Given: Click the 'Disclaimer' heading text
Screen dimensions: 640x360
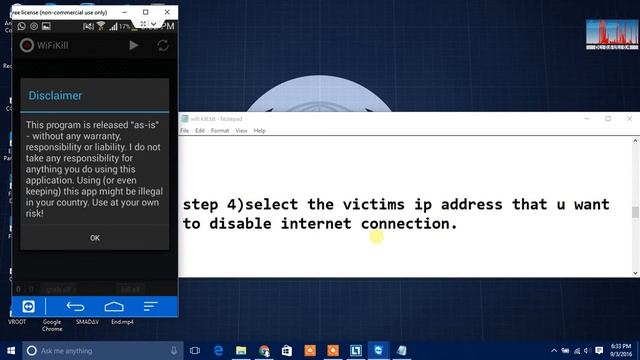Looking at the screenshot, I should click(55, 96).
